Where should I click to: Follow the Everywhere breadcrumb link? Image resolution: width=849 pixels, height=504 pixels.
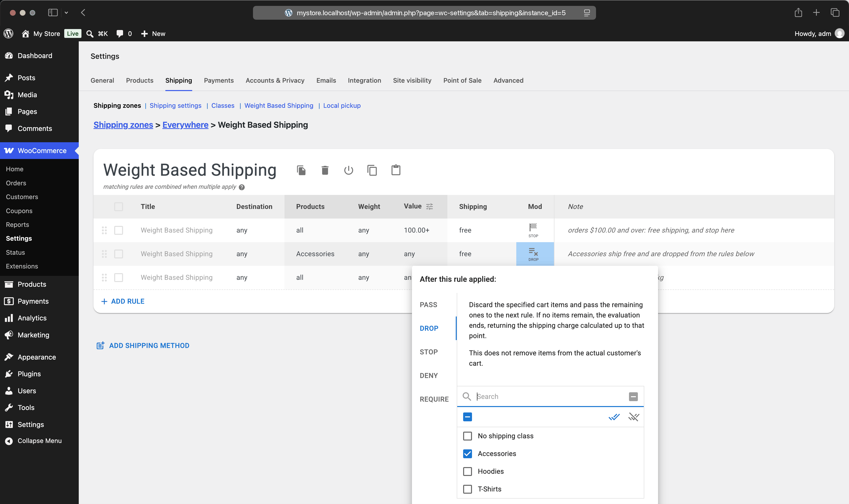point(185,125)
